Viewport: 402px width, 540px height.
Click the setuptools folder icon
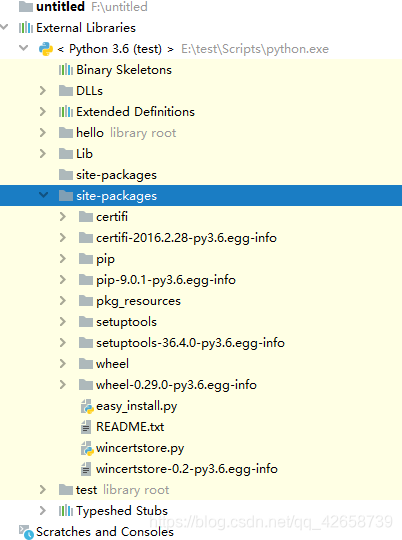pos(86,322)
